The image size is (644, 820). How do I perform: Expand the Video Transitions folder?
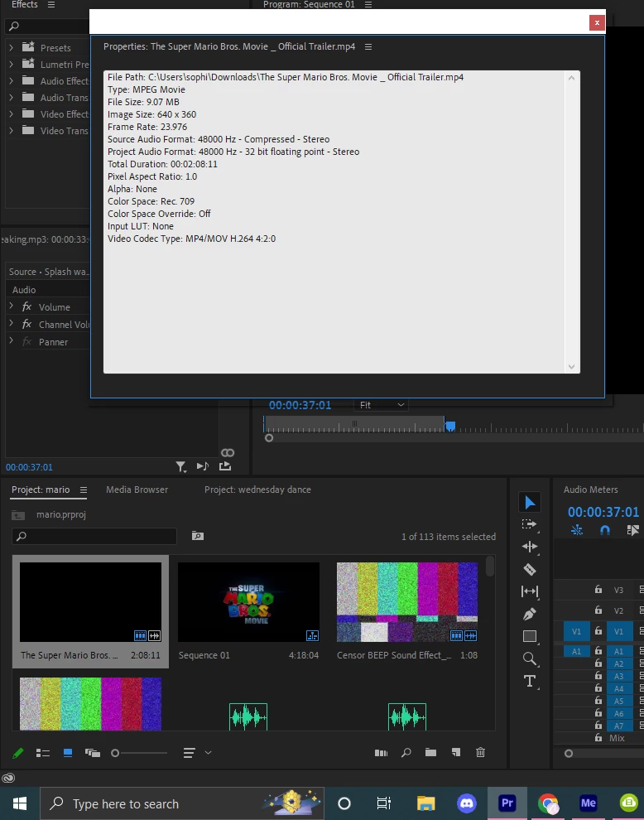click(x=11, y=130)
